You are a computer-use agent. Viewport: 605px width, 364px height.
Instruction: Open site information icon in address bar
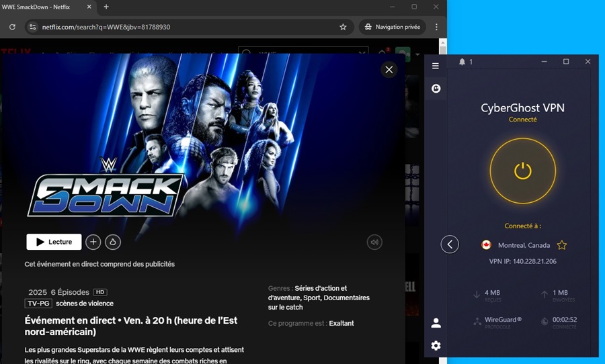pyautogui.click(x=33, y=27)
